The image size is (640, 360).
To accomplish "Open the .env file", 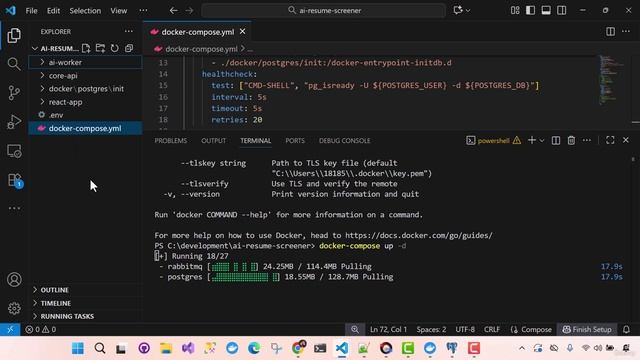I will pos(85,115).
